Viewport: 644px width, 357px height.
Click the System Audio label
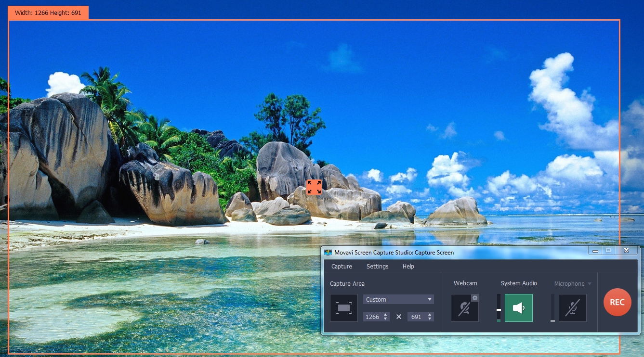519,283
